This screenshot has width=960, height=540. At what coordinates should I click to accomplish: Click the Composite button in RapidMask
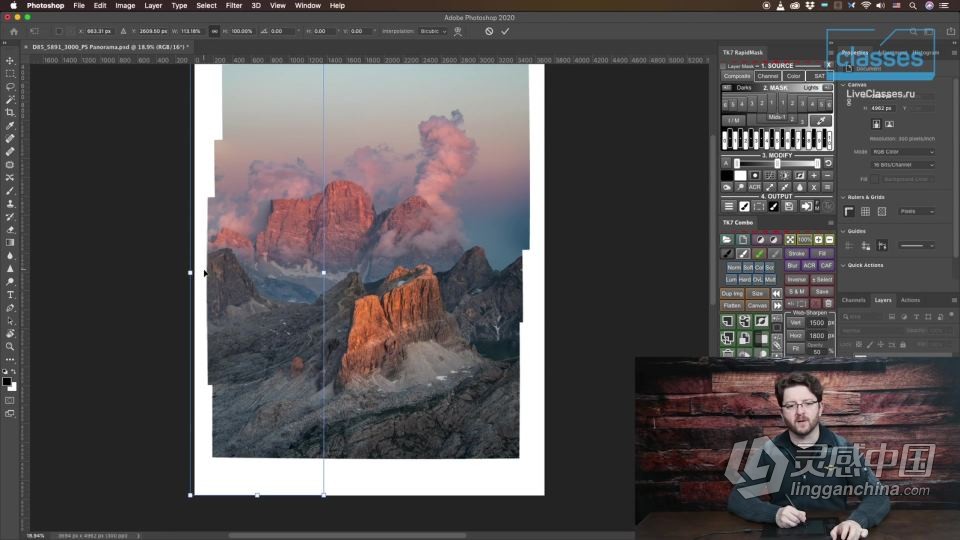click(x=737, y=76)
